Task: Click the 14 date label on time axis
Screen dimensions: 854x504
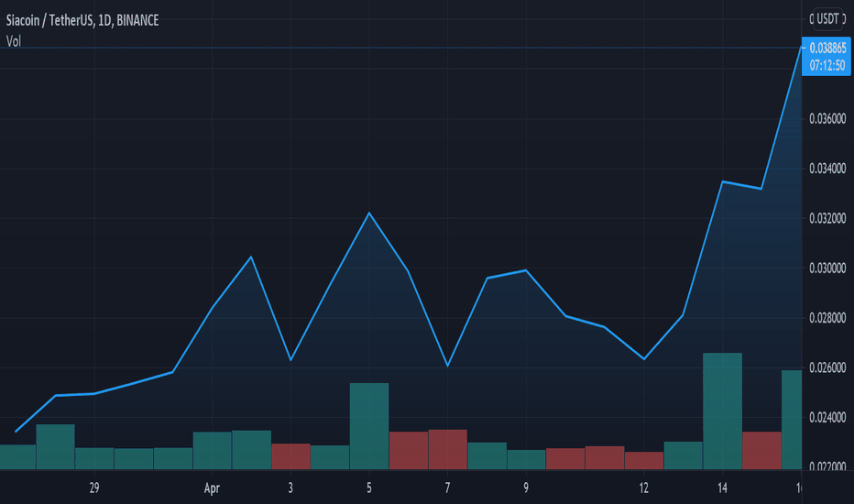Action: pos(722,488)
